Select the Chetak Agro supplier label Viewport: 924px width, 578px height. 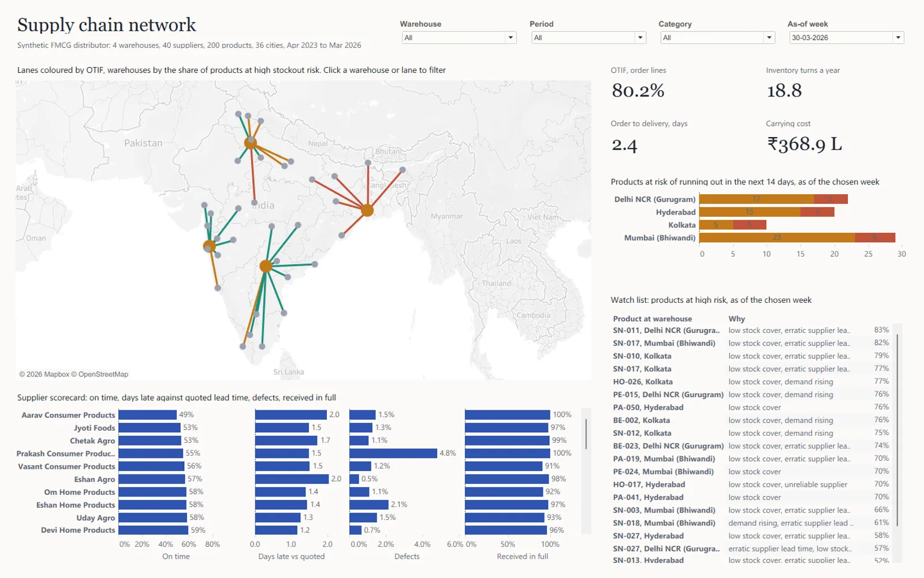point(92,440)
